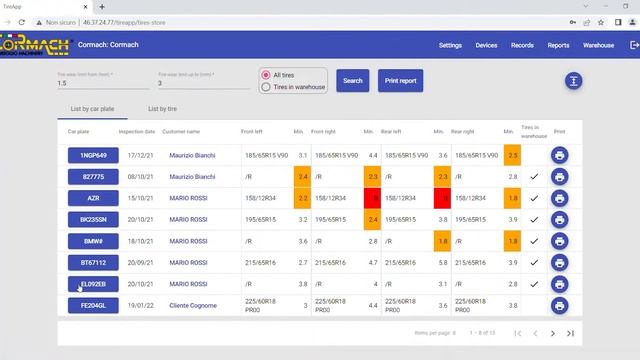The width and height of the screenshot is (640, 360).
Task: Print the report for plate 1NGP649
Action: (x=559, y=155)
